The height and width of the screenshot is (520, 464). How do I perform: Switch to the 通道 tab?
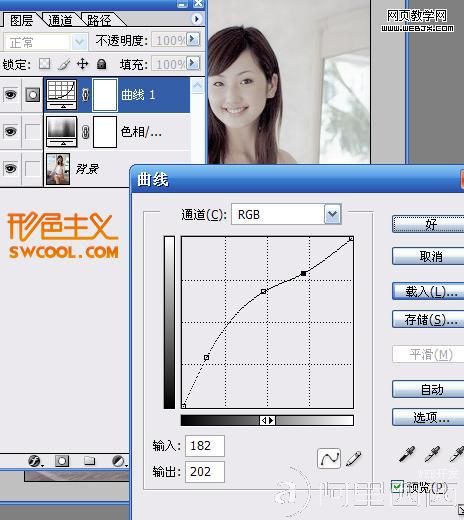60,20
